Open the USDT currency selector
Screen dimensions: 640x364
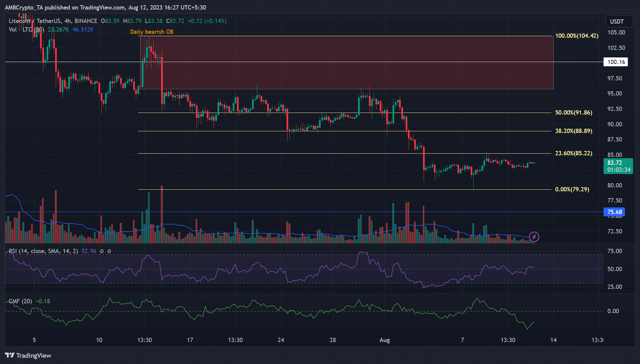point(617,22)
